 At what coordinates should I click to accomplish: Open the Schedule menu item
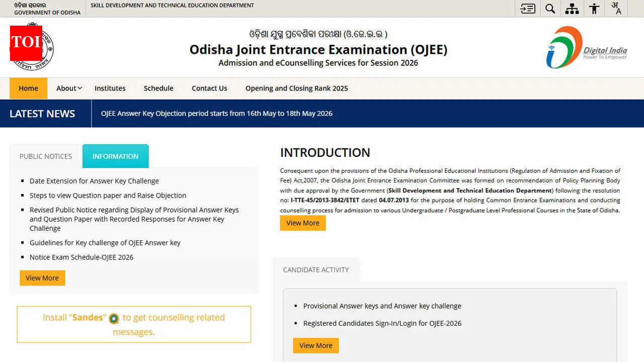coord(158,88)
